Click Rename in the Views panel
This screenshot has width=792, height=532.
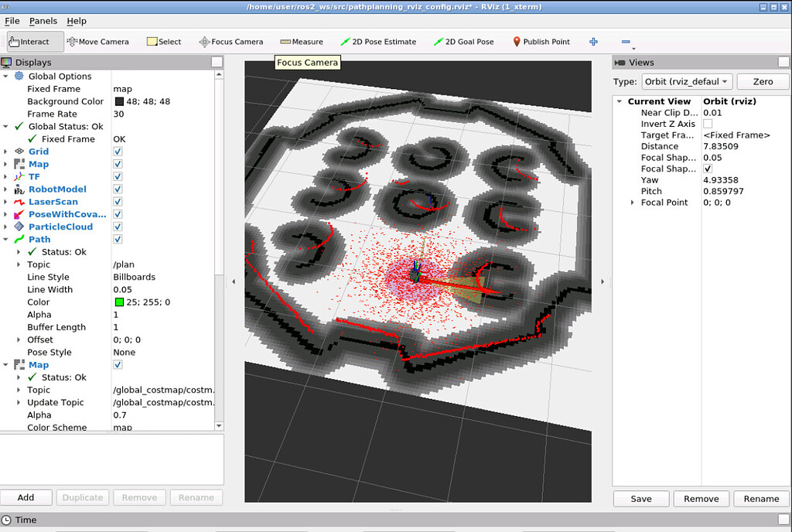point(761,499)
